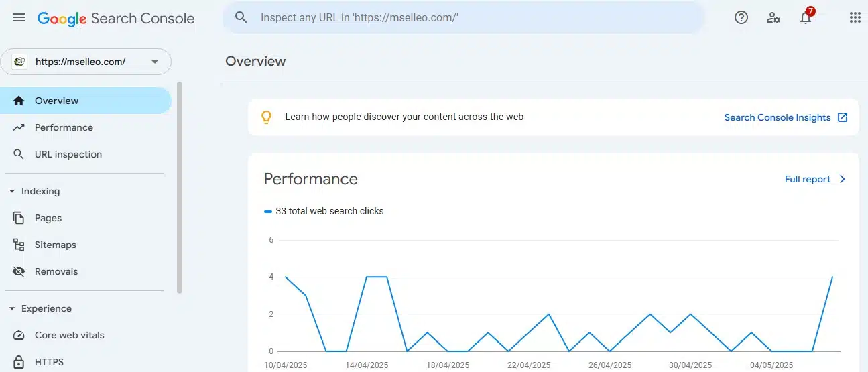The height and width of the screenshot is (372, 868).
Task: Click the Removals crossed-eye icon
Action: pos(19,271)
